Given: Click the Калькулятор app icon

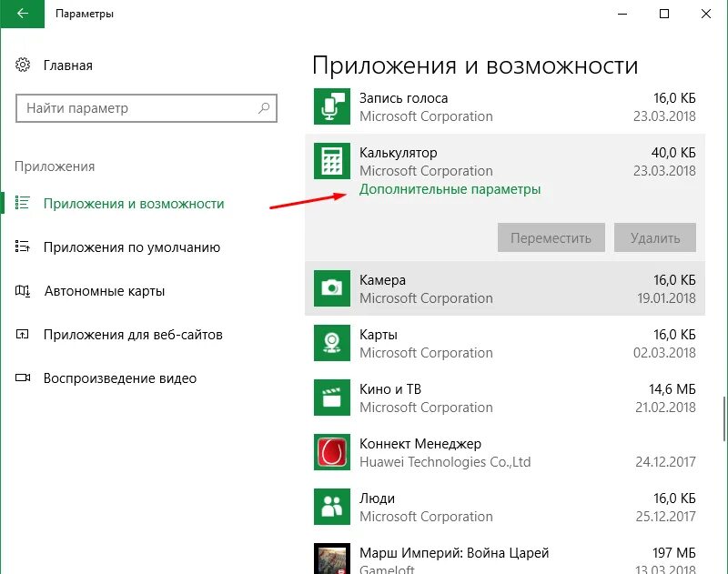Looking at the screenshot, I should (332, 161).
